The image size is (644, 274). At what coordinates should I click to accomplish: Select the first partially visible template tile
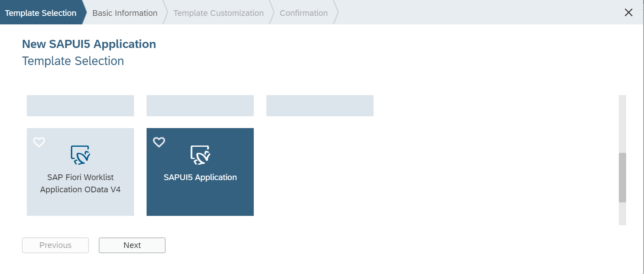point(80,106)
